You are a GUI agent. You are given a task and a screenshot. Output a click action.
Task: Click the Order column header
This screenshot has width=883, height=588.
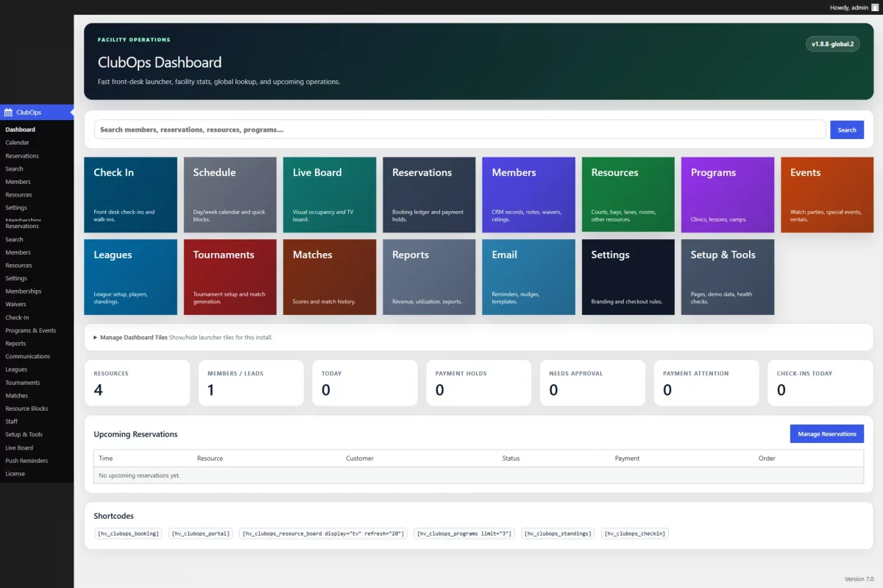767,458
